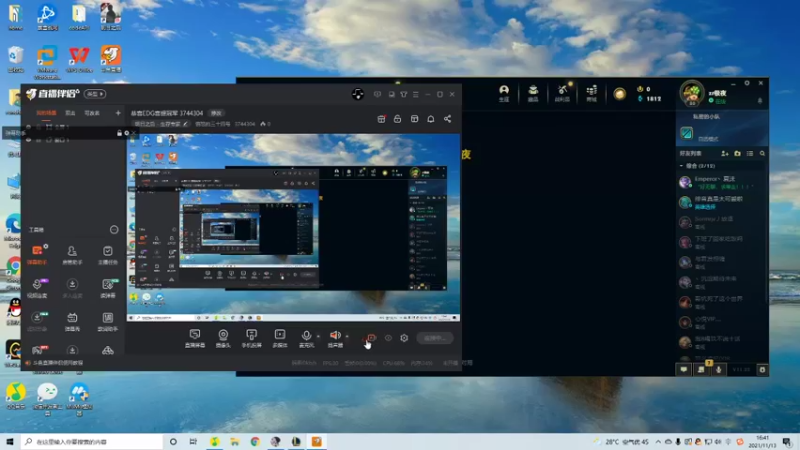Click the live streaming status button

(x=434, y=338)
